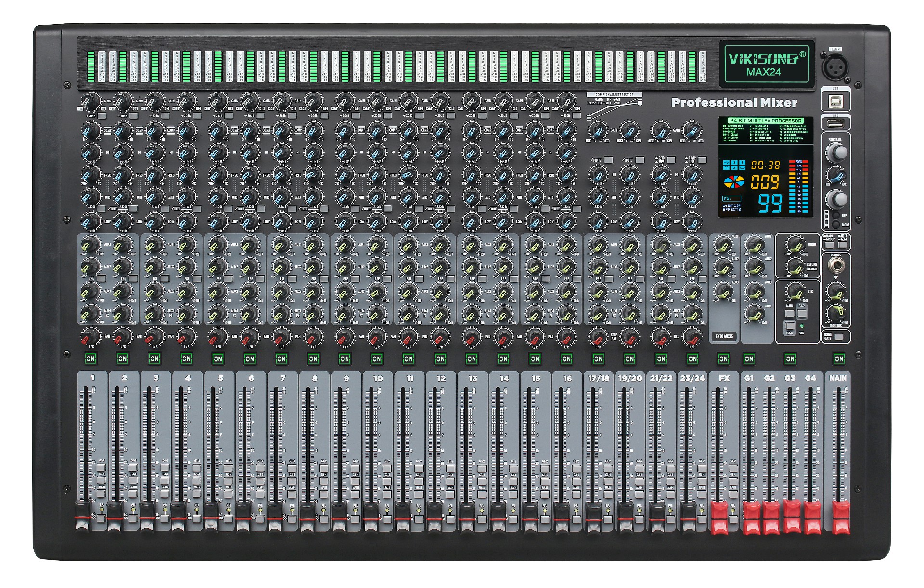Click the channel 16 PAN knob
The image size is (924, 588).
[566, 336]
